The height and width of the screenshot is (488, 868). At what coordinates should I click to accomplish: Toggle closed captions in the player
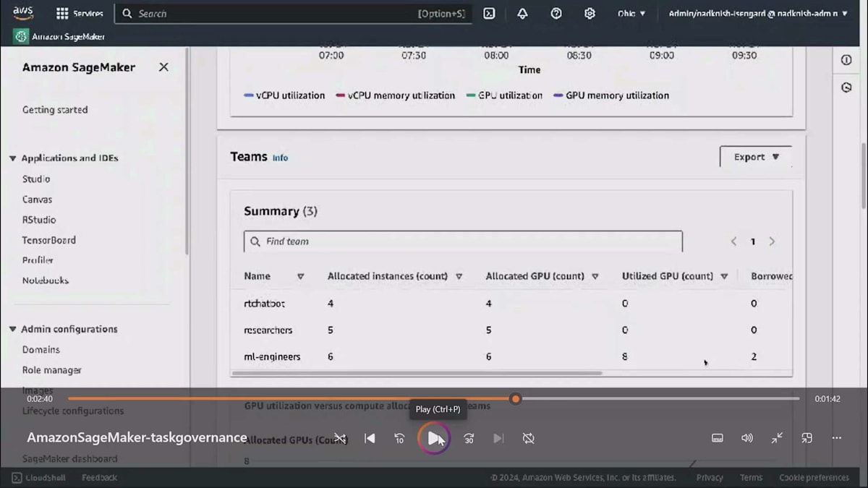(718, 438)
